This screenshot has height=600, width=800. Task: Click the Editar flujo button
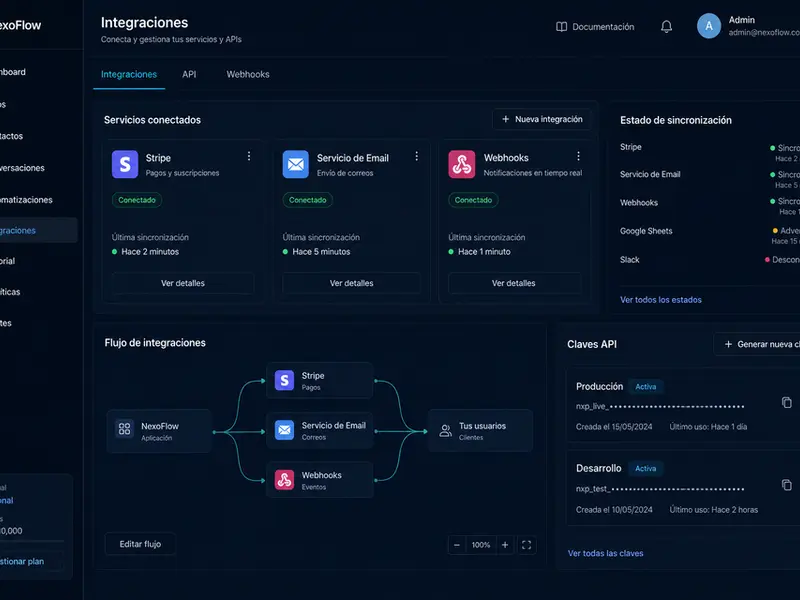(140, 544)
